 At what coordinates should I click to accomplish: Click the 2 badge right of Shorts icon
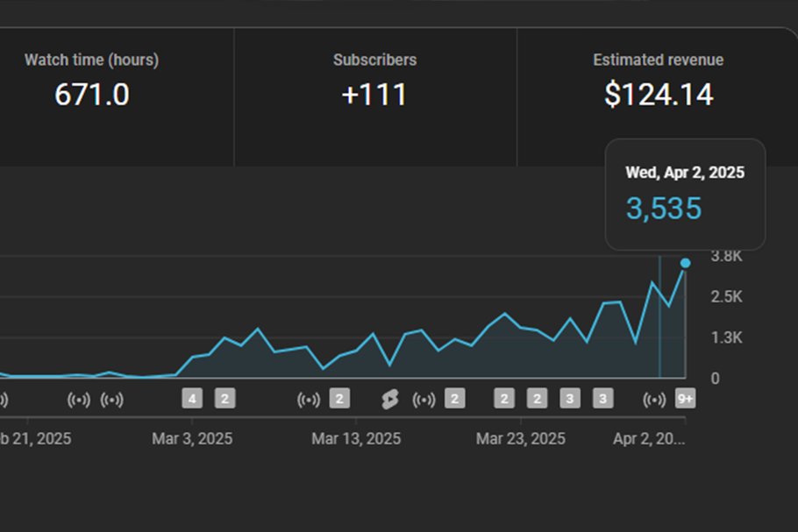[454, 400]
